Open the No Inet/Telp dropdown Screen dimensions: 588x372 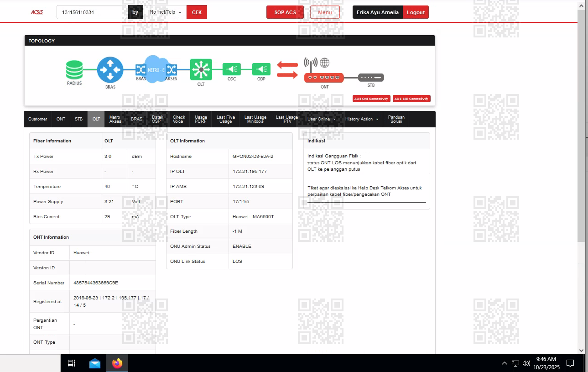[166, 12]
